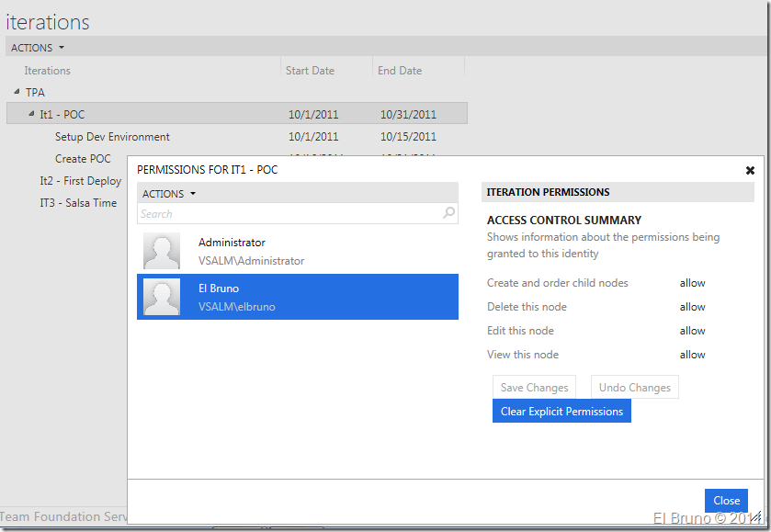Open the ACTIONS dropdown in the permissions dialog

[169, 194]
